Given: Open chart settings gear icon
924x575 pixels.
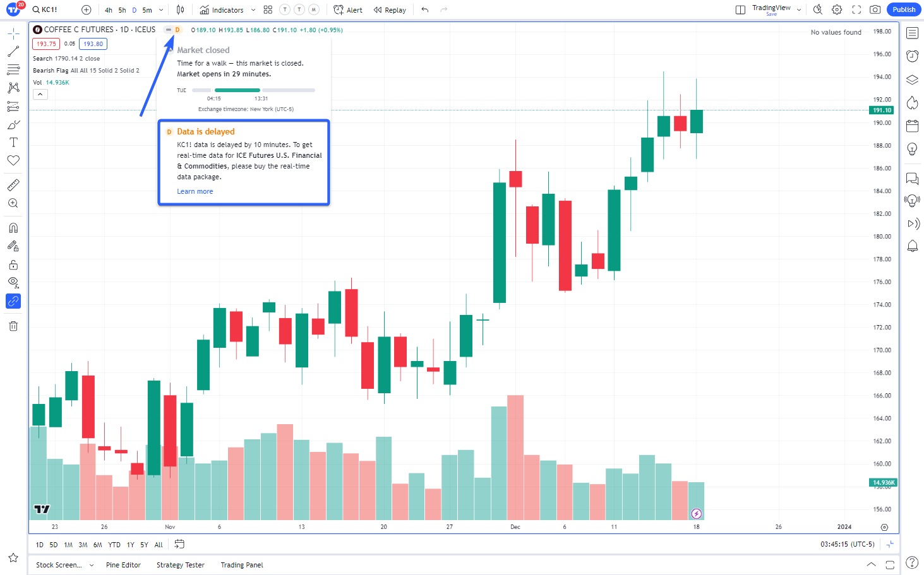Looking at the screenshot, I should coord(837,9).
